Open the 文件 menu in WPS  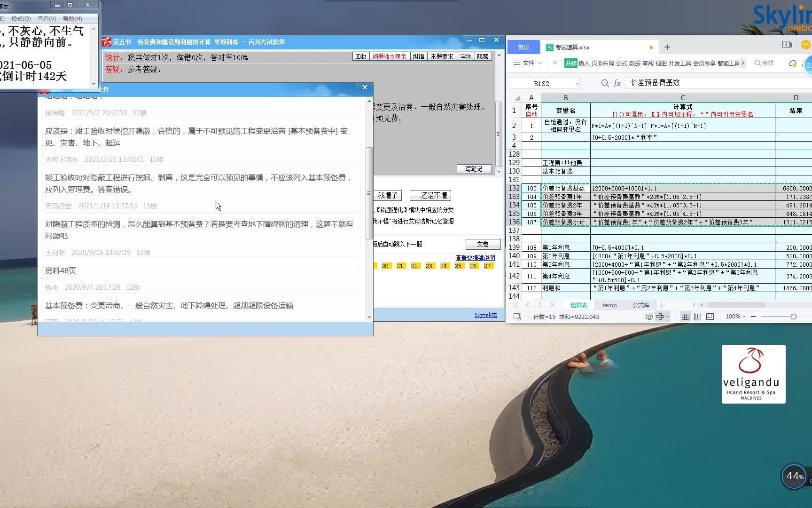pyautogui.click(x=524, y=63)
